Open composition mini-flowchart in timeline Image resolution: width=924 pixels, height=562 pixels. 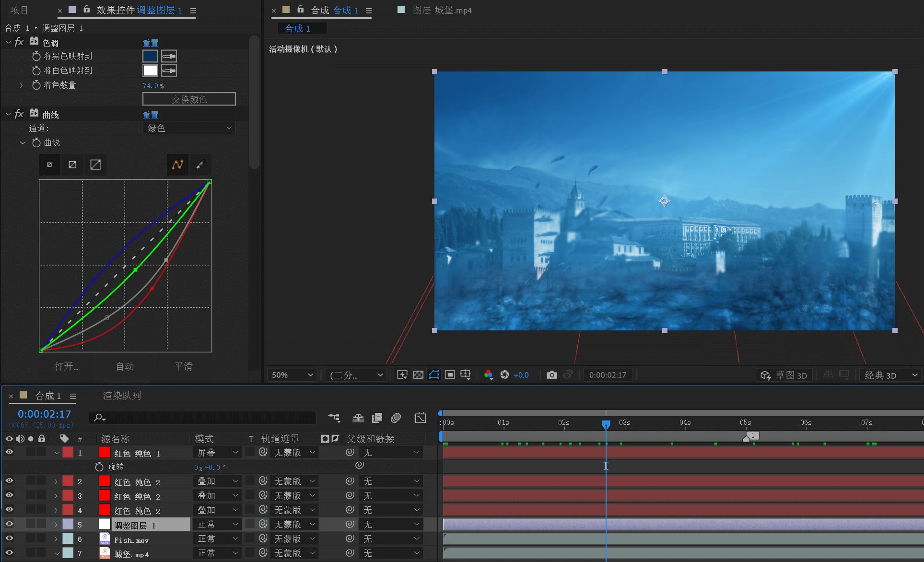click(x=334, y=418)
